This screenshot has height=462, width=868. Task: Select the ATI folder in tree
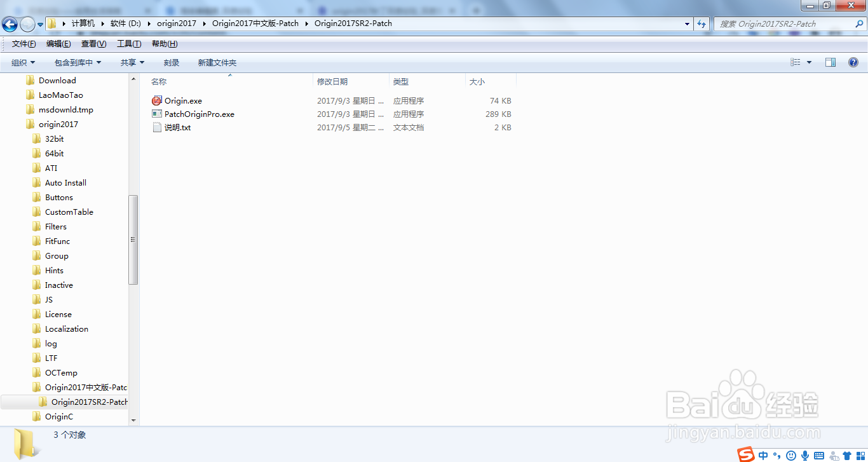click(x=51, y=168)
